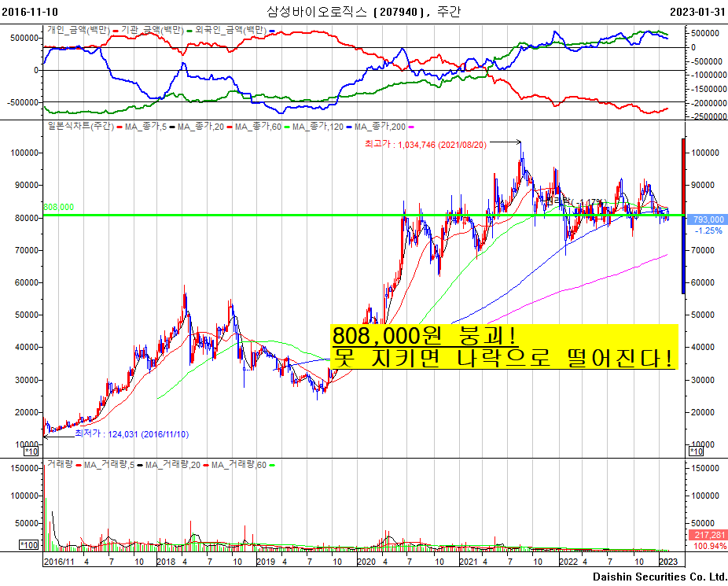Click the green marker after MA_종가,60
This screenshot has width=728, height=586.
(286, 127)
